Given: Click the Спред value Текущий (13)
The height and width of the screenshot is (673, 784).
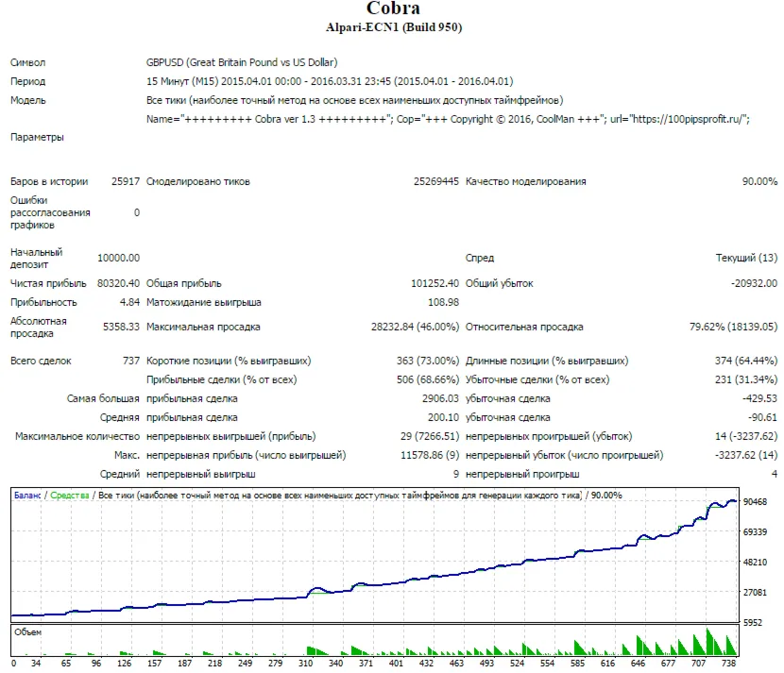Looking at the screenshot, I should pyautogui.click(x=746, y=258).
